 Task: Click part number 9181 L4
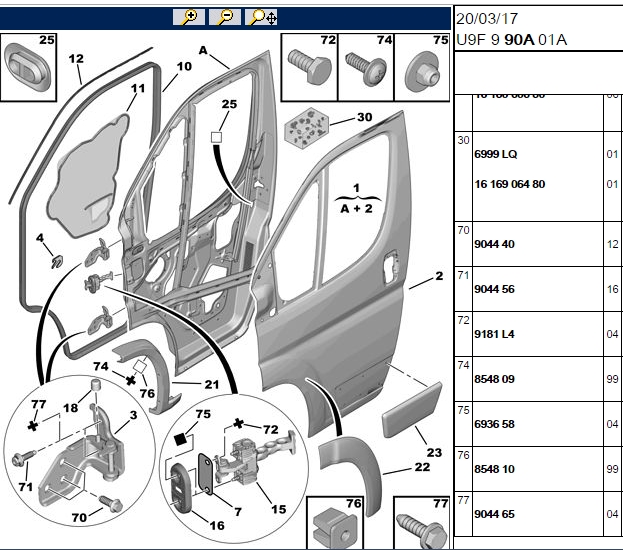[494, 334]
